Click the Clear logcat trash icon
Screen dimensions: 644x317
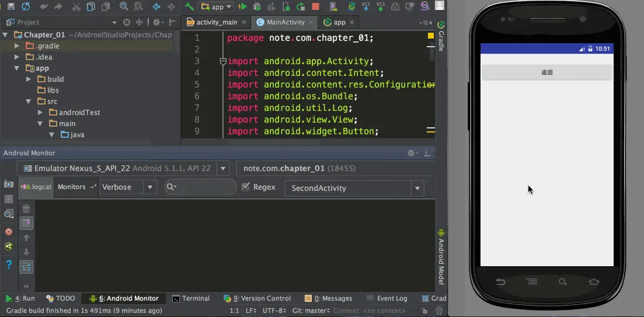pos(26,208)
